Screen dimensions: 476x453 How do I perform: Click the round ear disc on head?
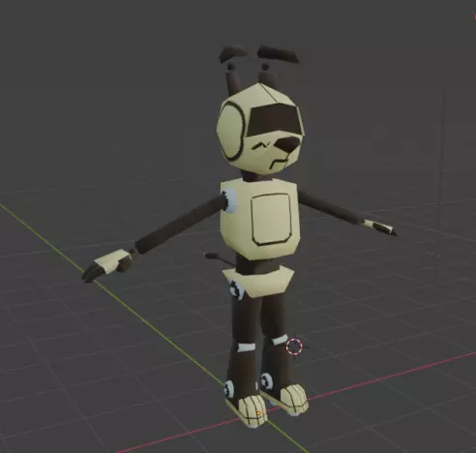[x=231, y=131]
